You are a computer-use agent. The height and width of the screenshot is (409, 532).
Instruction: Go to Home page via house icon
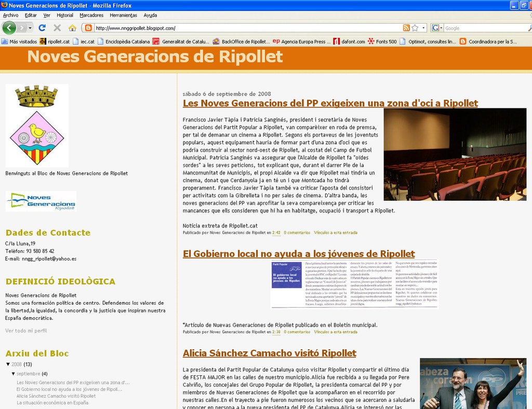point(72,28)
